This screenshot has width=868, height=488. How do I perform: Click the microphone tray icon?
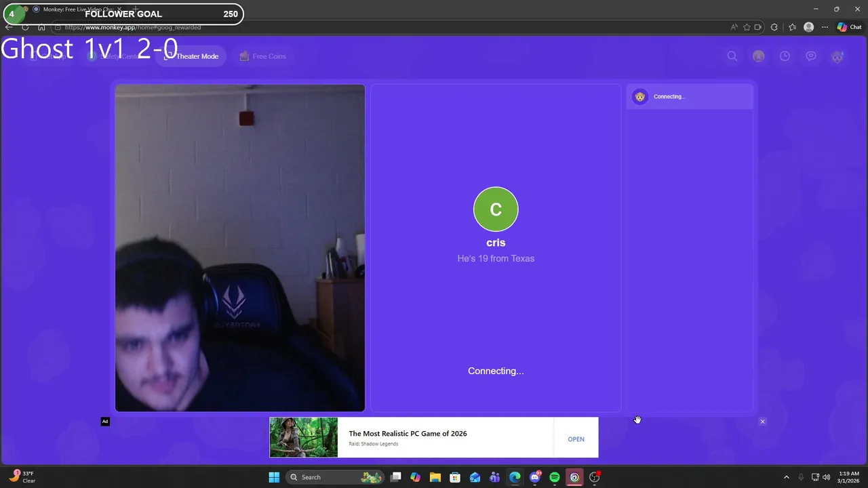tap(801, 477)
